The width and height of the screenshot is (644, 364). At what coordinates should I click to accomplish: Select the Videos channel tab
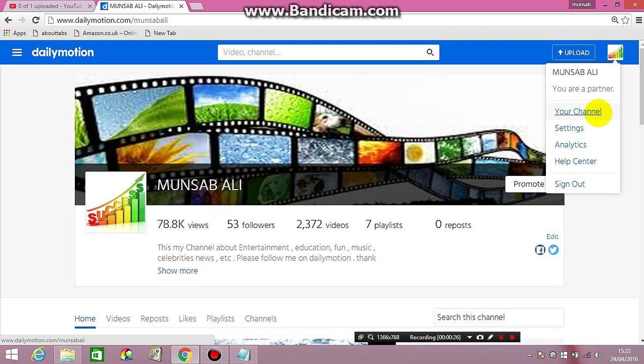118,318
